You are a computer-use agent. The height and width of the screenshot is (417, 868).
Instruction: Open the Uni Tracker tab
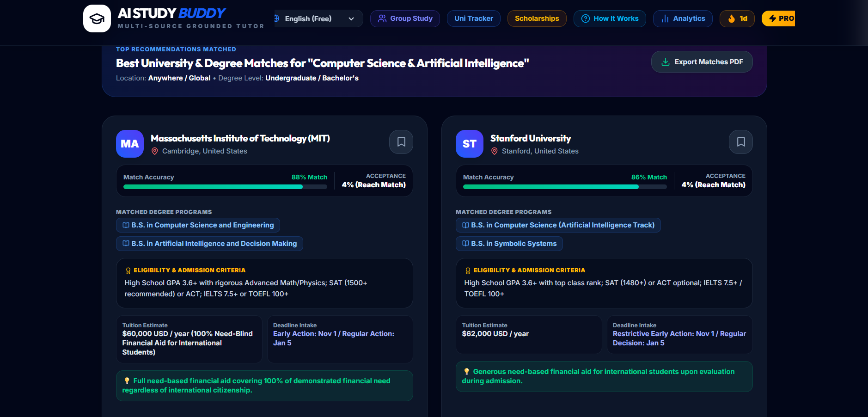coord(474,18)
